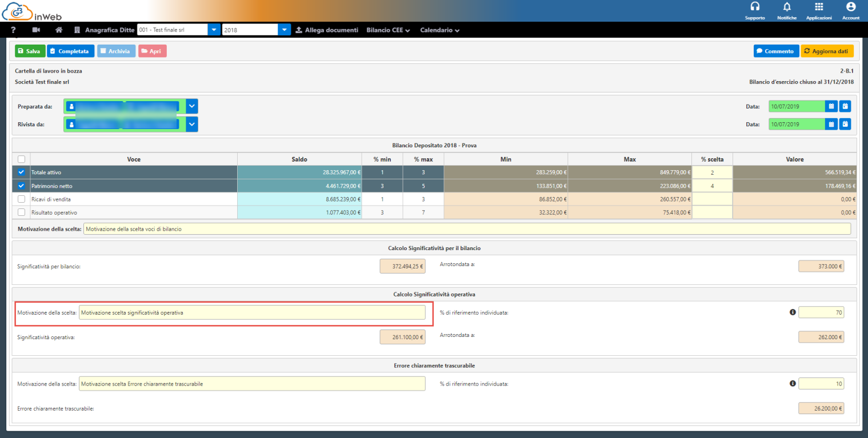
Task: Toggle the select-all checkbox in table header
Action: tap(21, 159)
